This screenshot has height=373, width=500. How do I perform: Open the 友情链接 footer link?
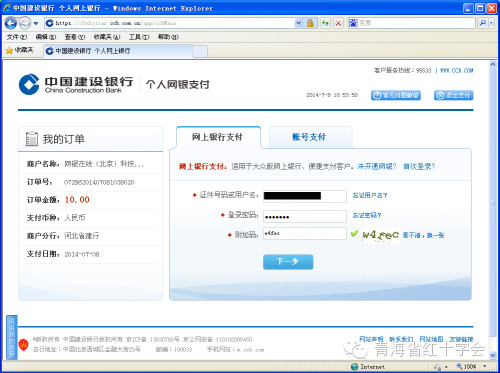pyautogui.click(x=461, y=339)
